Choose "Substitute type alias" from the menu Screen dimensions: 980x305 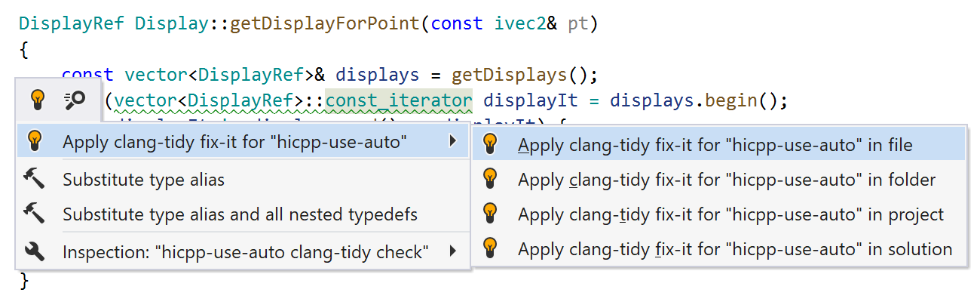coord(143,180)
